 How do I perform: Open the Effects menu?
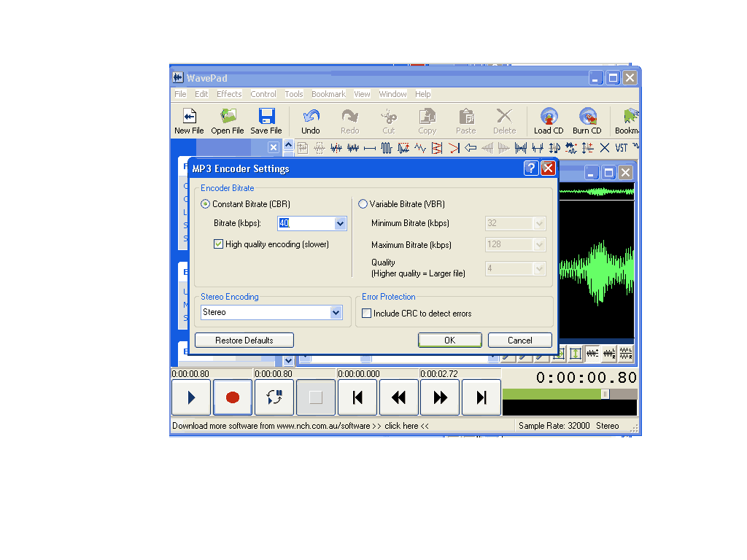229,94
